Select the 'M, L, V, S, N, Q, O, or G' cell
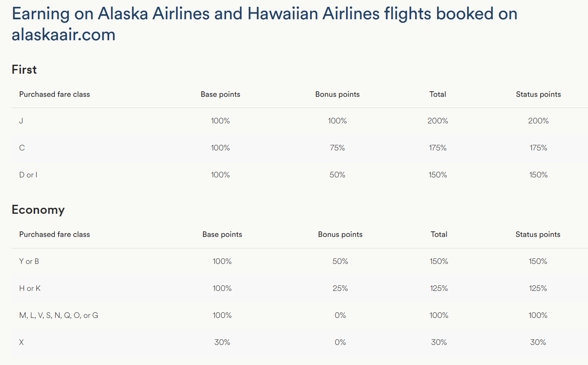 [59, 315]
